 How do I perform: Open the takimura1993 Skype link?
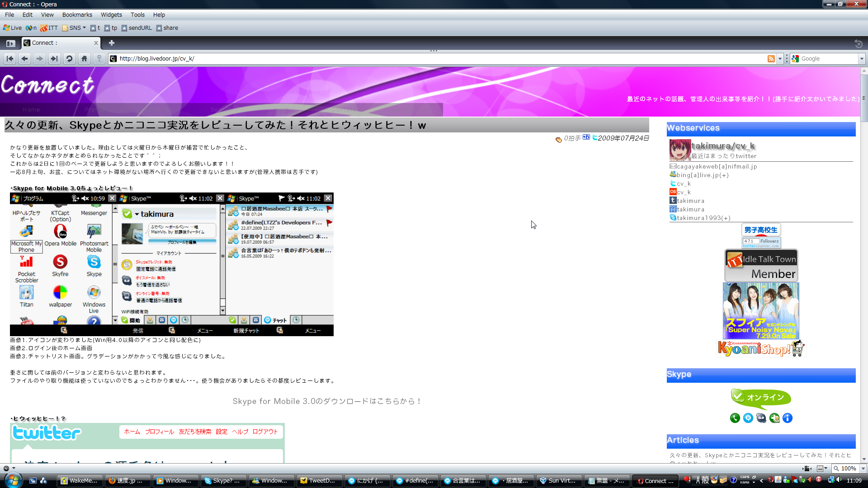click(703, 218)
